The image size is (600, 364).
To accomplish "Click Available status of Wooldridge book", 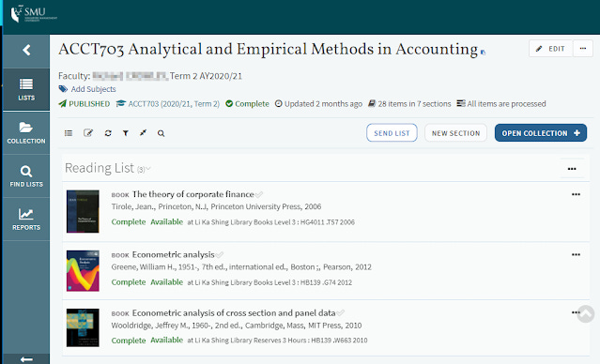I will [166, 340].
